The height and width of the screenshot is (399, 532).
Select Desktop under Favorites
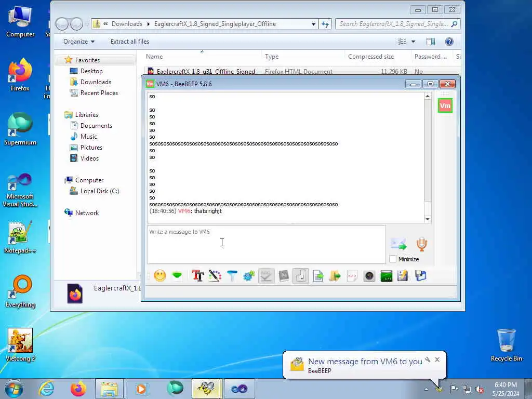pos(91,71)
